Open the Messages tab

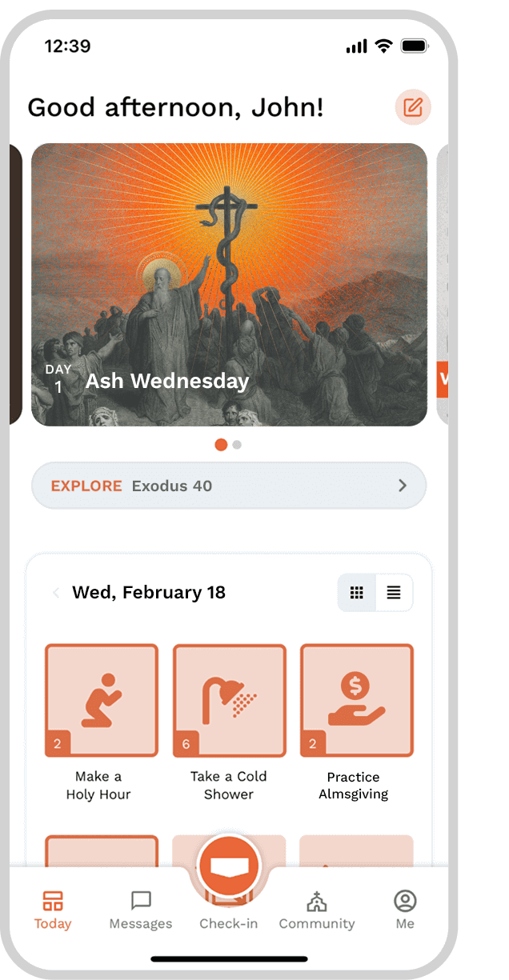tap(141, 910)
